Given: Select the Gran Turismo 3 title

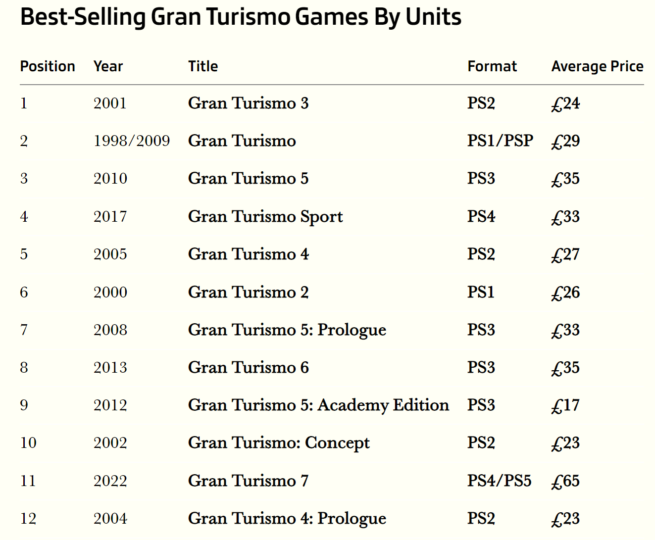Looking at the screenshot, I should click(x=248, y=103).
